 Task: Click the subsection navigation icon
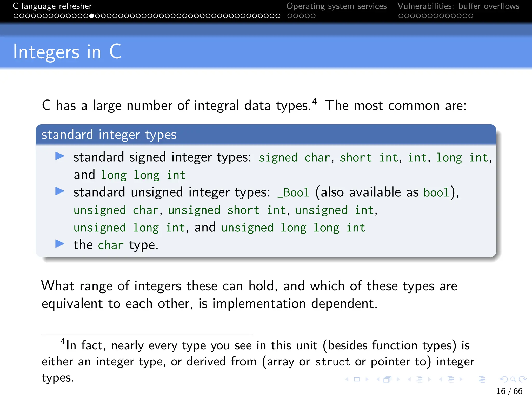coord(420,379)
